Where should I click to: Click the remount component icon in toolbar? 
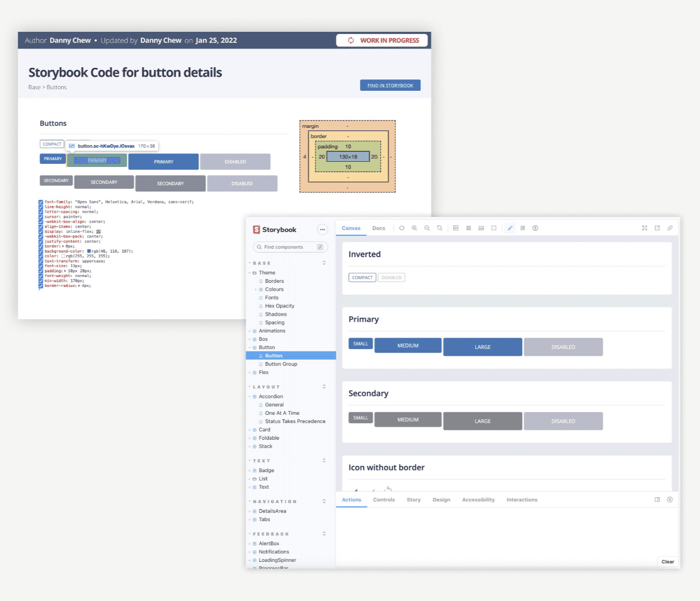tap(402, 228)
